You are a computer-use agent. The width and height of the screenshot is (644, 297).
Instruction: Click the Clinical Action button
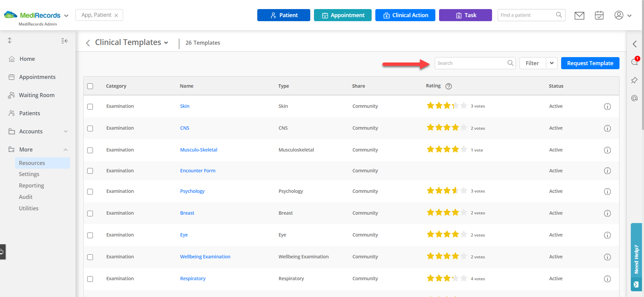(x=405, y=15)
